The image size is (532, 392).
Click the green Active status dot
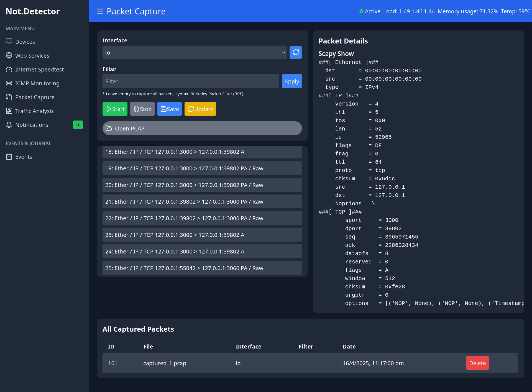coord(361,11)
